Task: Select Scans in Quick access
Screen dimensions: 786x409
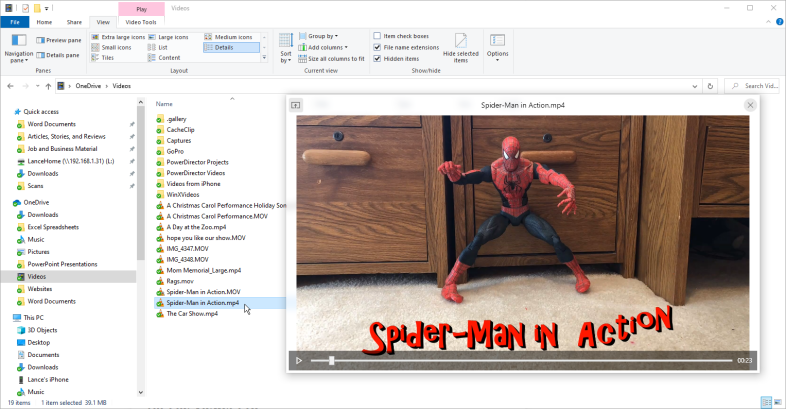Action: coord(35,186)
